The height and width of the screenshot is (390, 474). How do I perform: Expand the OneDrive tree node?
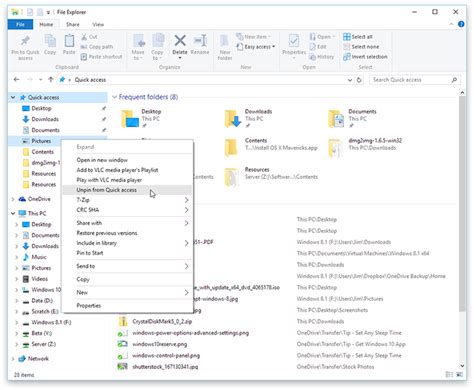13,199
